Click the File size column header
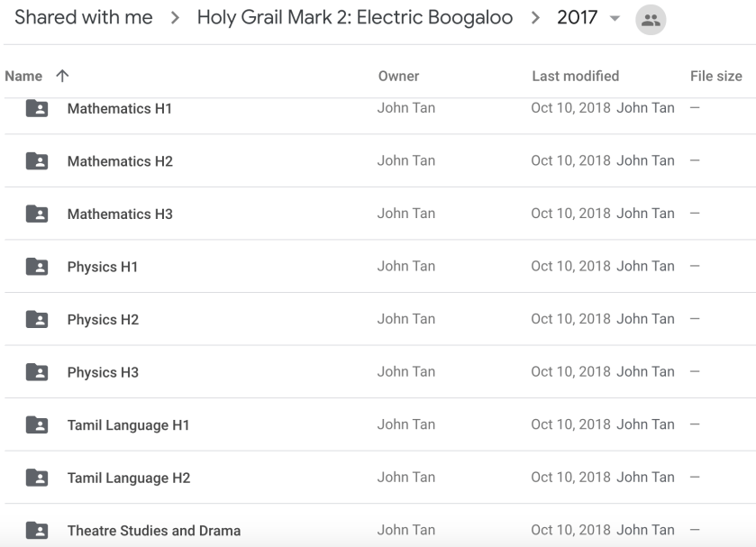Image resolution: width=756 pixels, height=547 pixels. point(715,77)
